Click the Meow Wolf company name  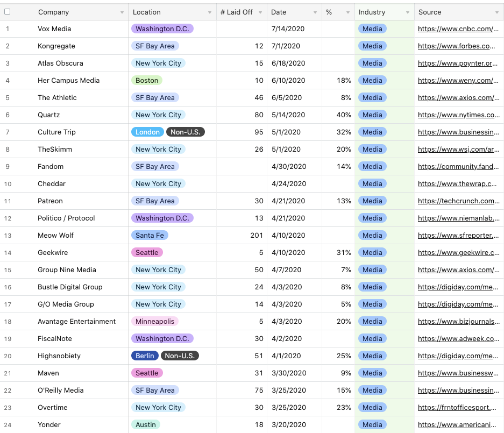click(55, 236)
